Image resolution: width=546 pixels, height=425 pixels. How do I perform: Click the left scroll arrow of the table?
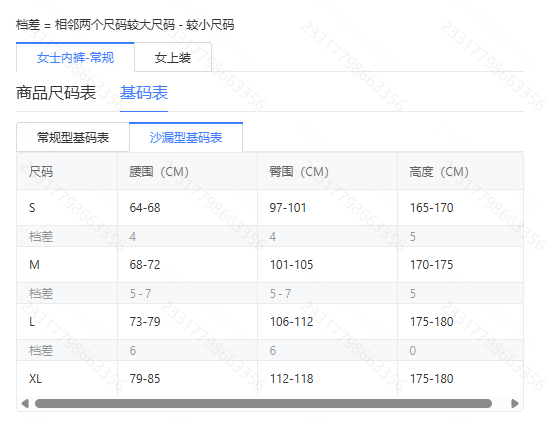(25, 403)
